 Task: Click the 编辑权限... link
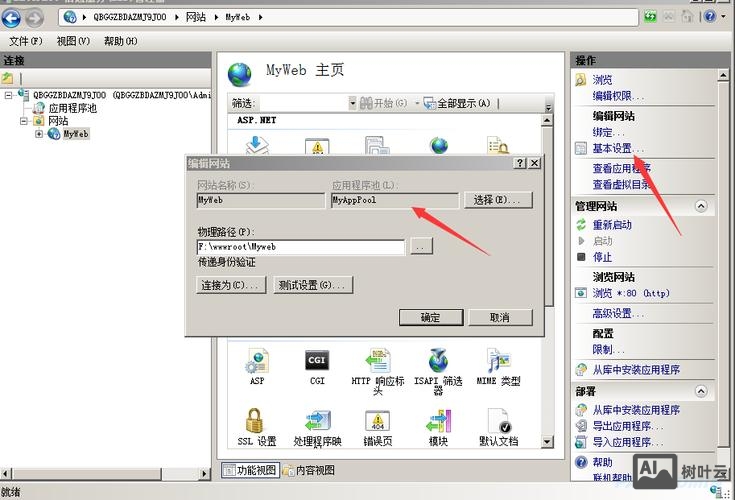618,96
